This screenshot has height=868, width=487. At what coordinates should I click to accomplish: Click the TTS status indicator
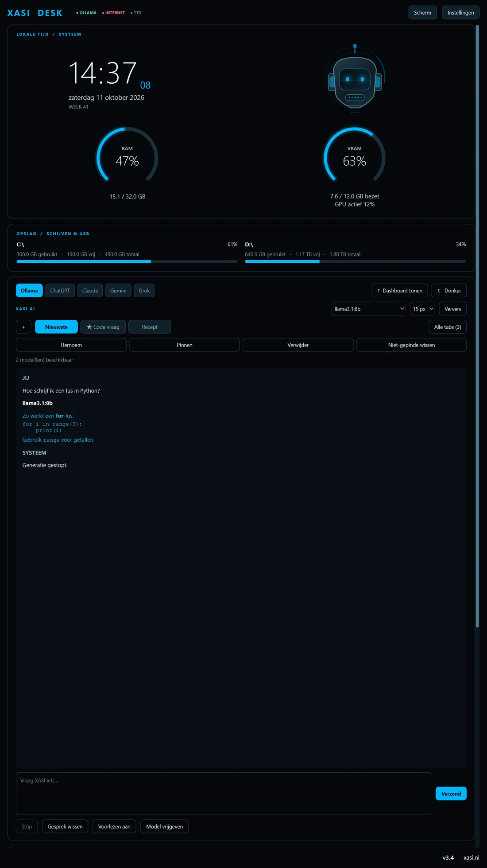[x=136, y=13]
